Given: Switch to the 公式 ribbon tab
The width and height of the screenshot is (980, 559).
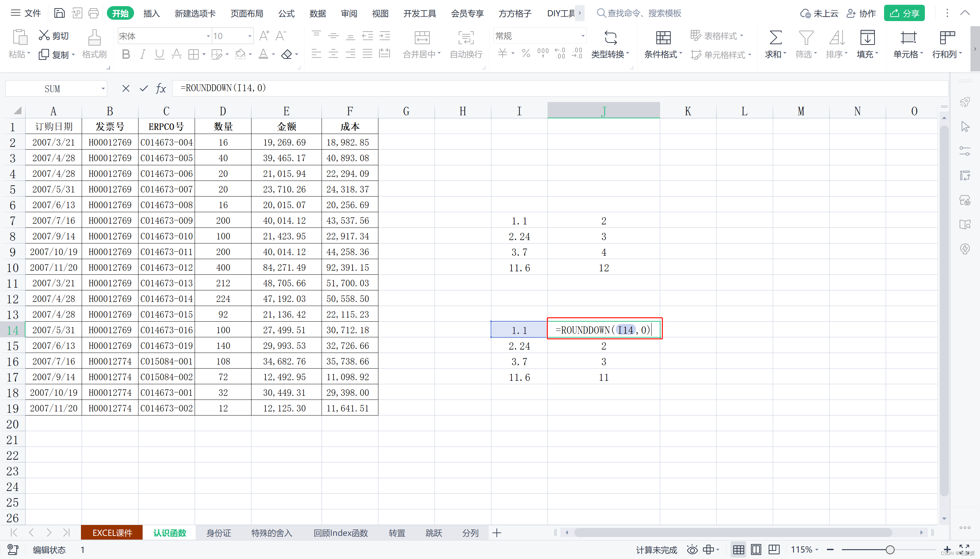Looking at the screenshot, I should pos(286,14).
